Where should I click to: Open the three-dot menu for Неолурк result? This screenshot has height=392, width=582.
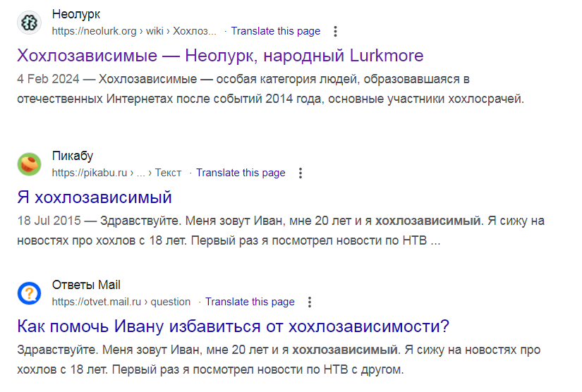335,31
